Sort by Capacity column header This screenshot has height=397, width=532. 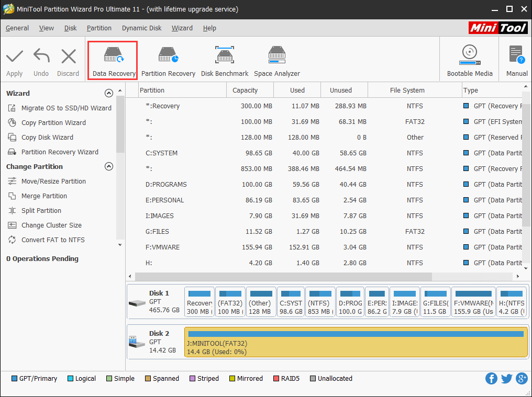coord(250,90)
